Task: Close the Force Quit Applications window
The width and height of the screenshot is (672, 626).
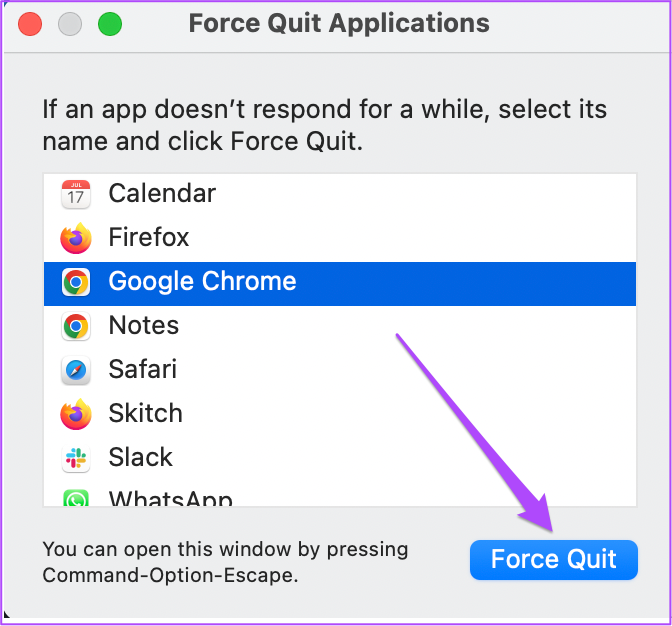Action: (x=30, y=24)
